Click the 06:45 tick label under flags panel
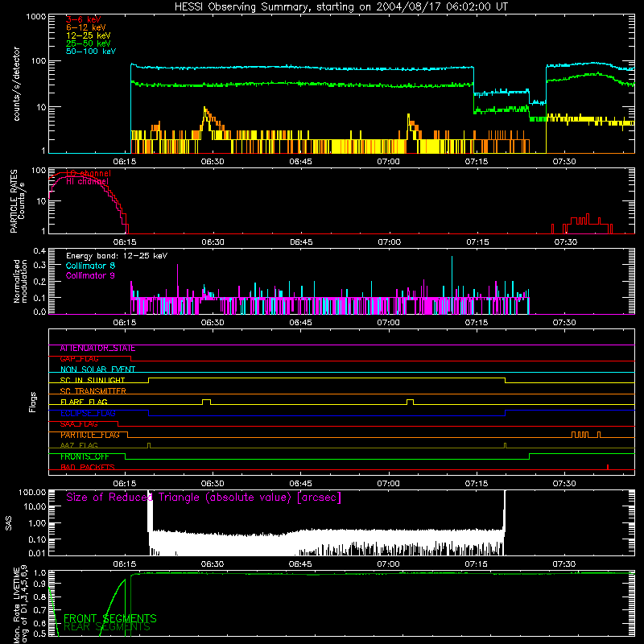 [x=300, y=484]
